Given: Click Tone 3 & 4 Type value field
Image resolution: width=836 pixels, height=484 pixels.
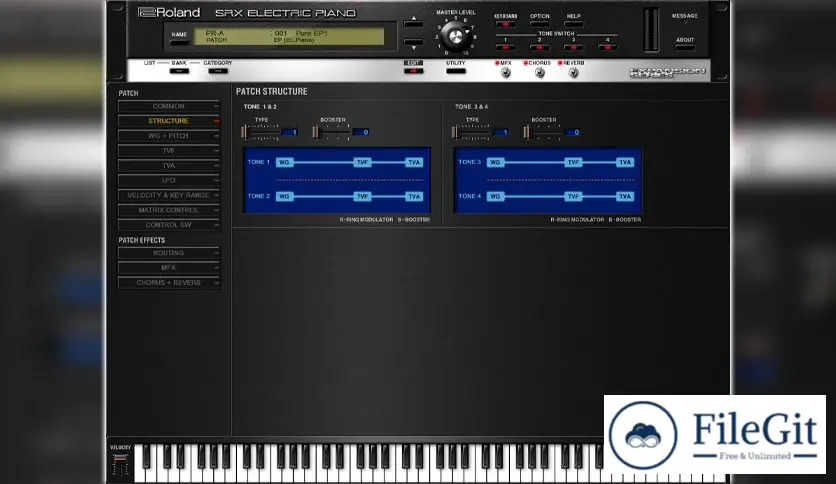Looking at the screenshot, I should tap(500, 132).
